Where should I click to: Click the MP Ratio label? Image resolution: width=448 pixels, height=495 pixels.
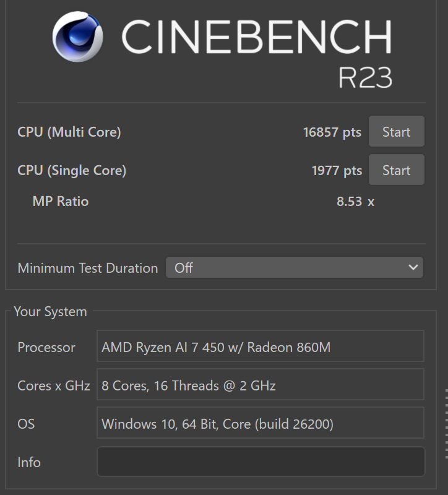pyautogui.click(x=61, y=202)
